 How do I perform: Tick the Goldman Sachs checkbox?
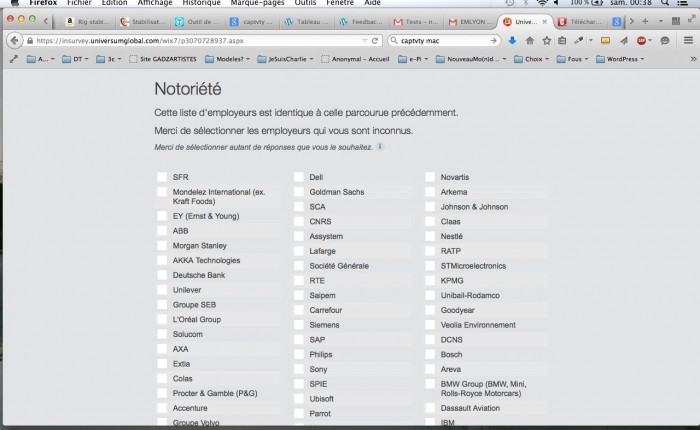click(299, 192)
